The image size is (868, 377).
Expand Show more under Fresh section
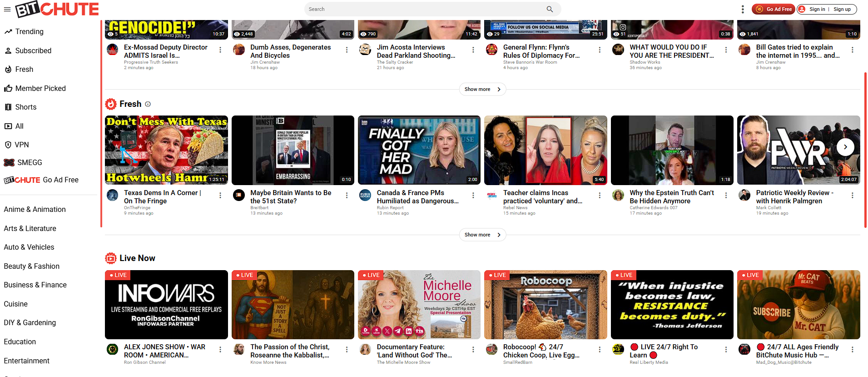[482, 235]
